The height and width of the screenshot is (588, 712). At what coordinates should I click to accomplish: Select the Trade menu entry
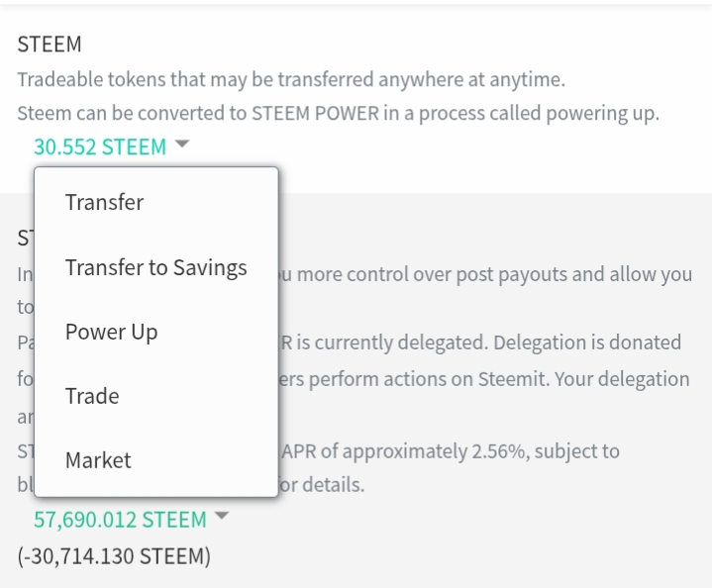click(x=92, y=396)
